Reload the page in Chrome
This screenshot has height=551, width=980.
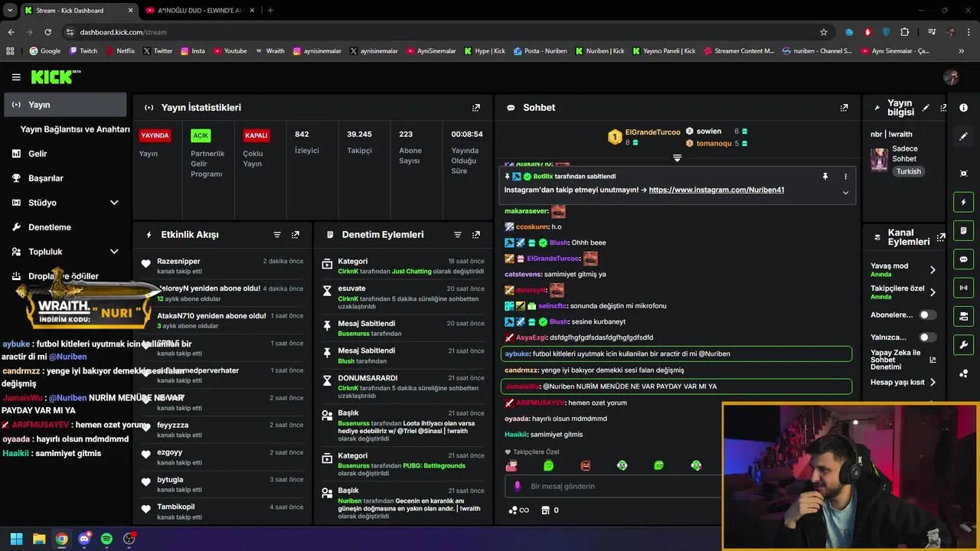pyautogui.click(x=47, y=32)
